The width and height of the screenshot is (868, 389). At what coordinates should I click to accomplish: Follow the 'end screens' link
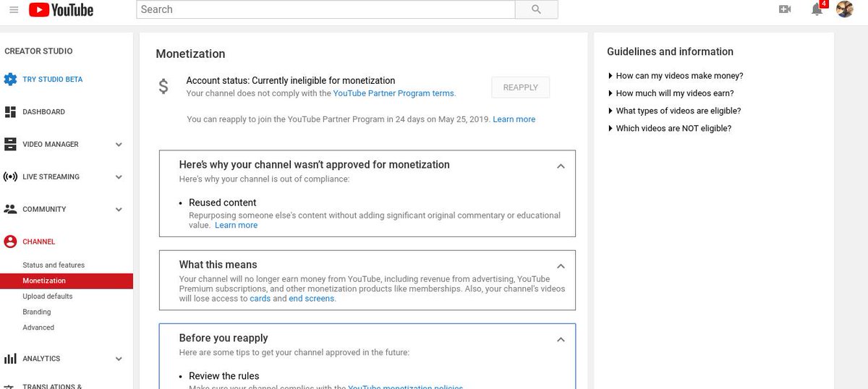point(312,299)
